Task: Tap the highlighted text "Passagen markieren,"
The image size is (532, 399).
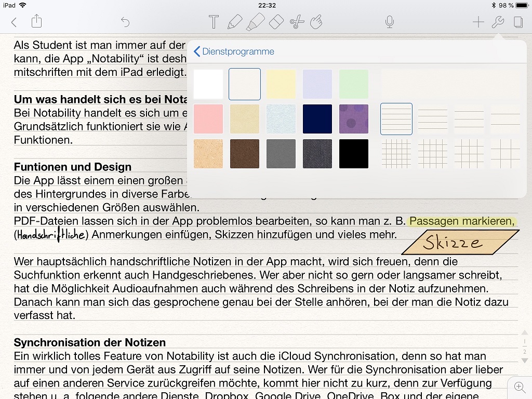Action: point(462,221)
